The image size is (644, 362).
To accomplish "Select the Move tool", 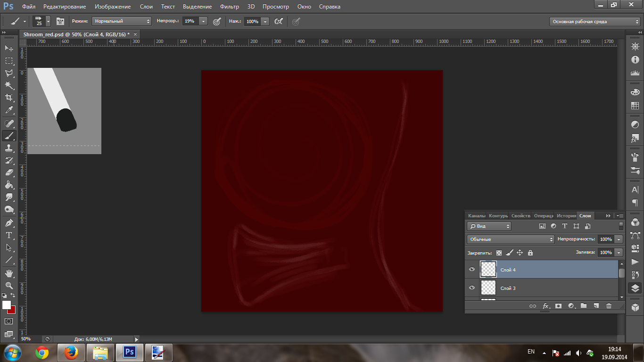I will 9,49.
